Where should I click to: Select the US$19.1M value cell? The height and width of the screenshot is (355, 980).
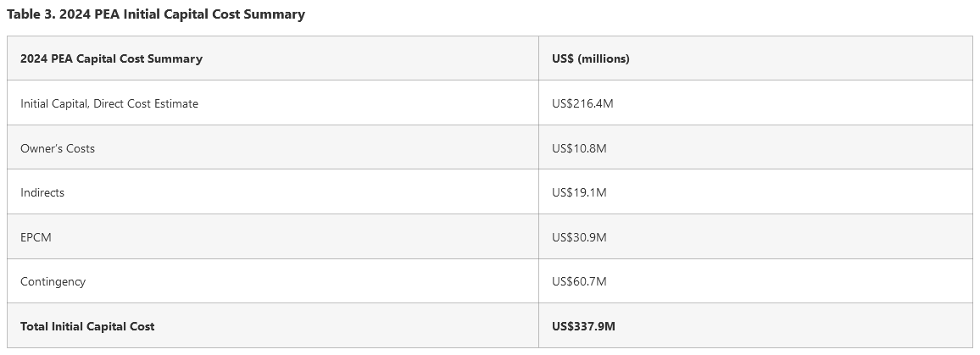579,192
